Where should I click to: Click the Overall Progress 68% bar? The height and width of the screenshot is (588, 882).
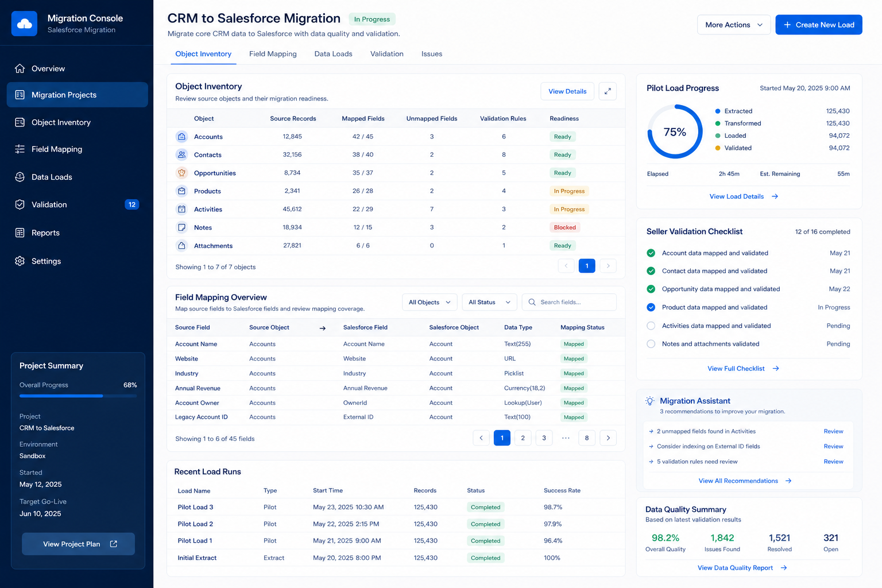pyautogui.click(x=78, y=396)
